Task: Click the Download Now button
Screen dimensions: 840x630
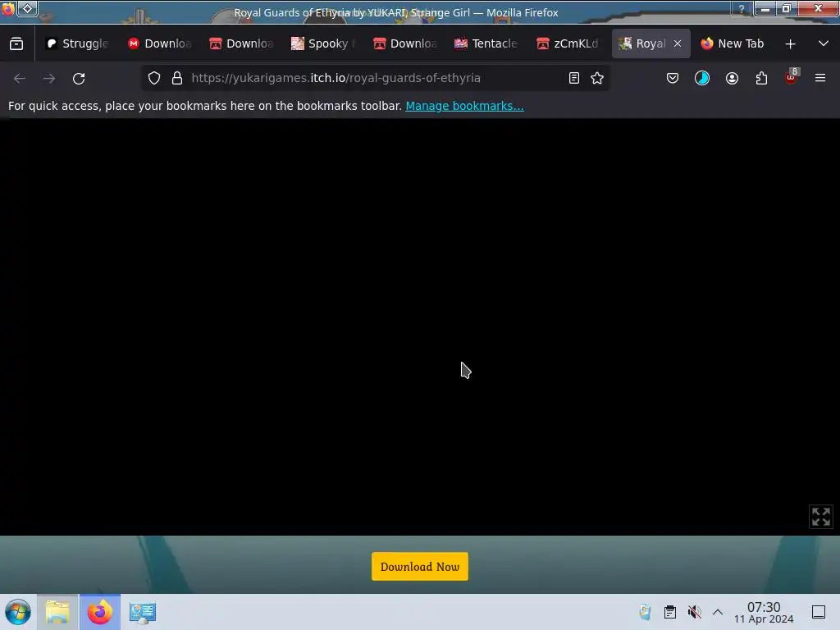Action: [x=420, y=566]
